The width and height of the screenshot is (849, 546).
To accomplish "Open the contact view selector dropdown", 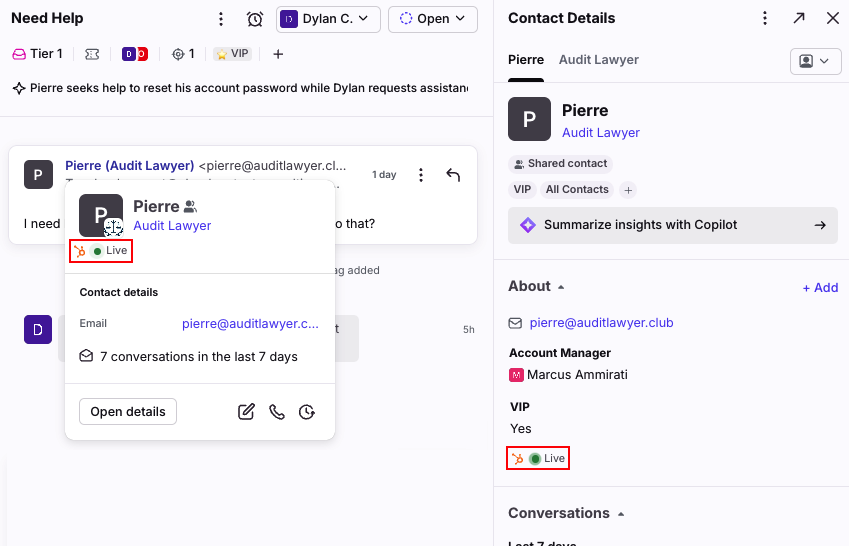I will pos(815,61).
